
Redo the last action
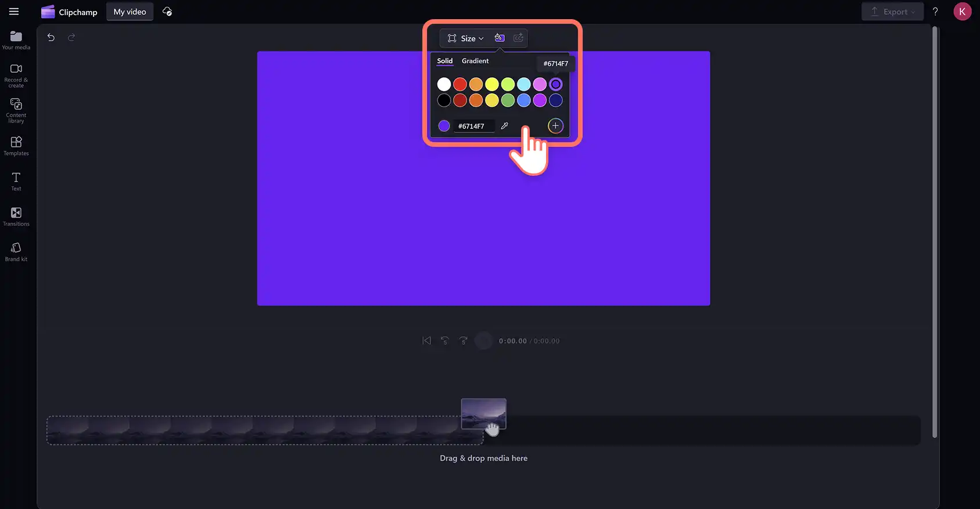pyautogui.click(x=71, y=37)
